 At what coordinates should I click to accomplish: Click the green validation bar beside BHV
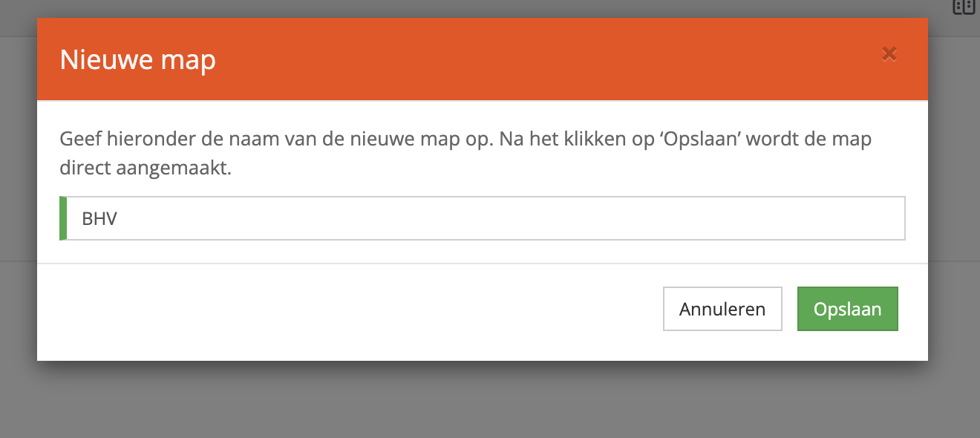pos(63,218)
